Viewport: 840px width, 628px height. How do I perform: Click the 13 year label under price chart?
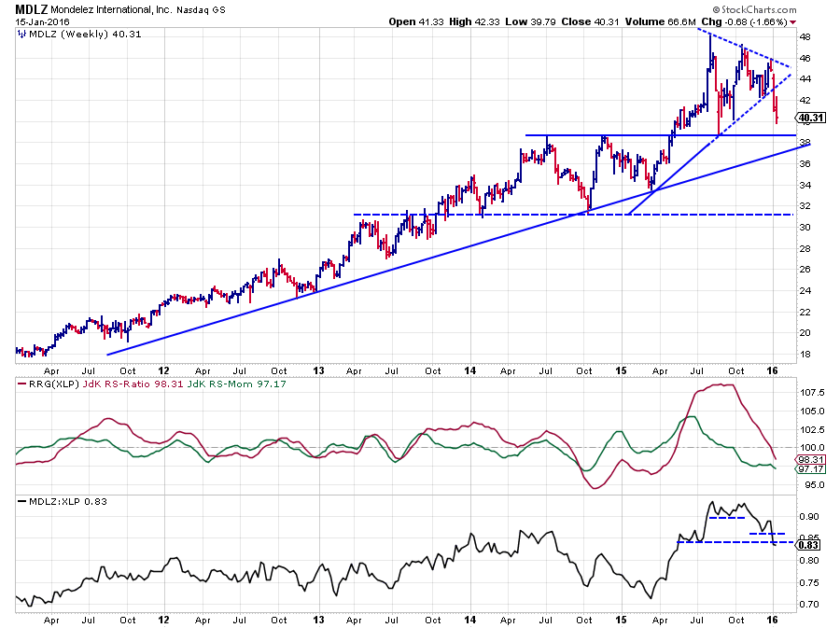coord(319,370)
